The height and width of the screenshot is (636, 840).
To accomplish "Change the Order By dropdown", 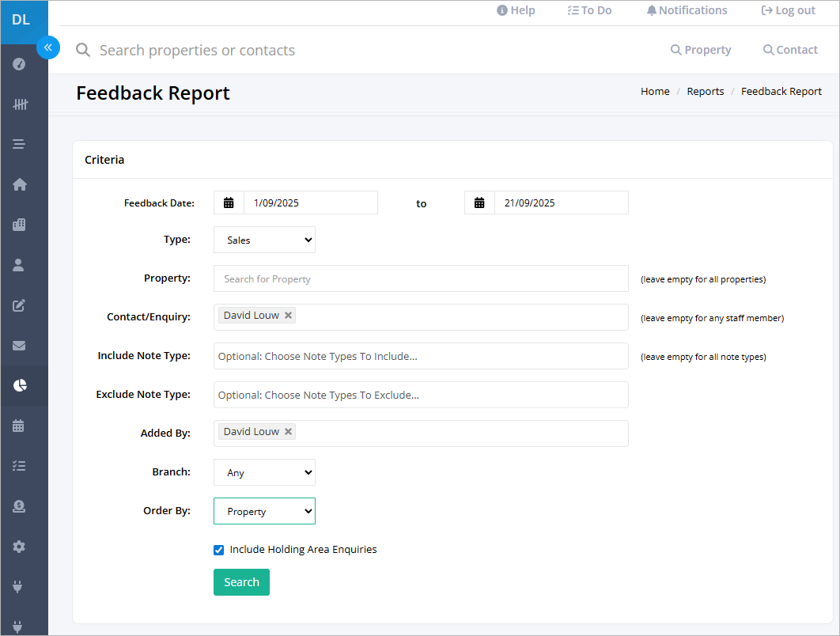I will point(264,510).
